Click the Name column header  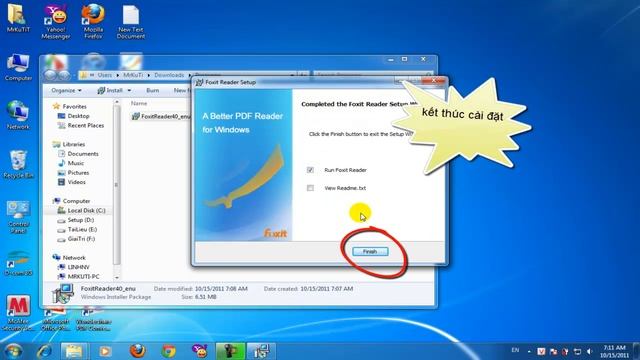139,103
